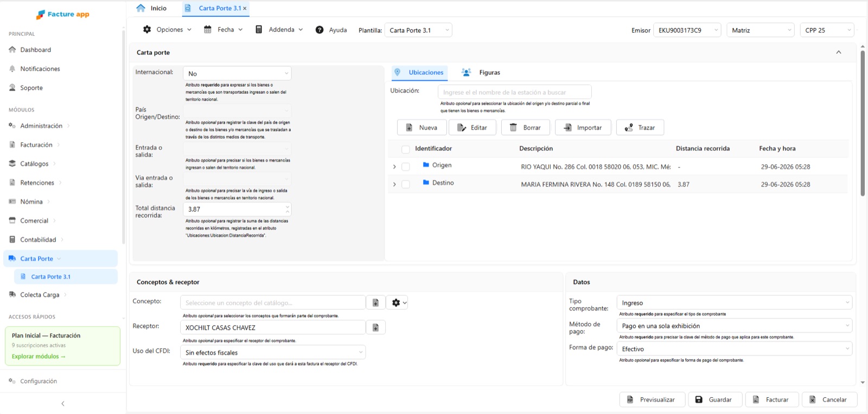The image size is (868, 414).
Task: Open Dashboard in the sidebar
Action: point(36,50)
